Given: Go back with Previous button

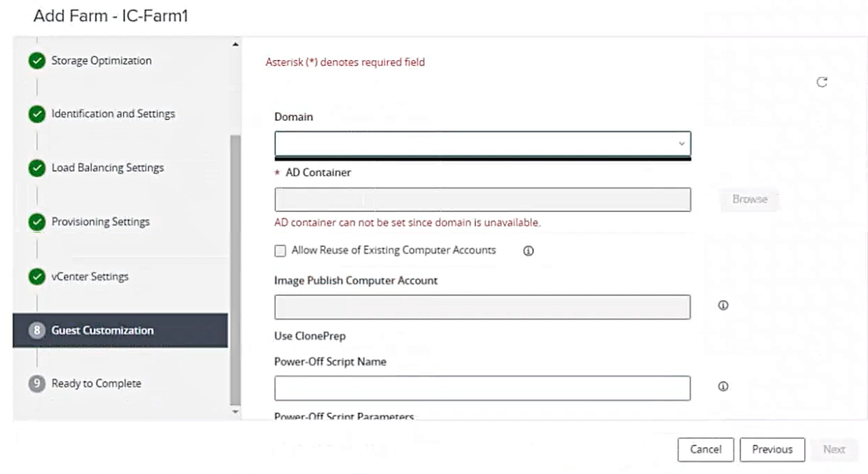Looking at the screenshot, I should 772,449.
